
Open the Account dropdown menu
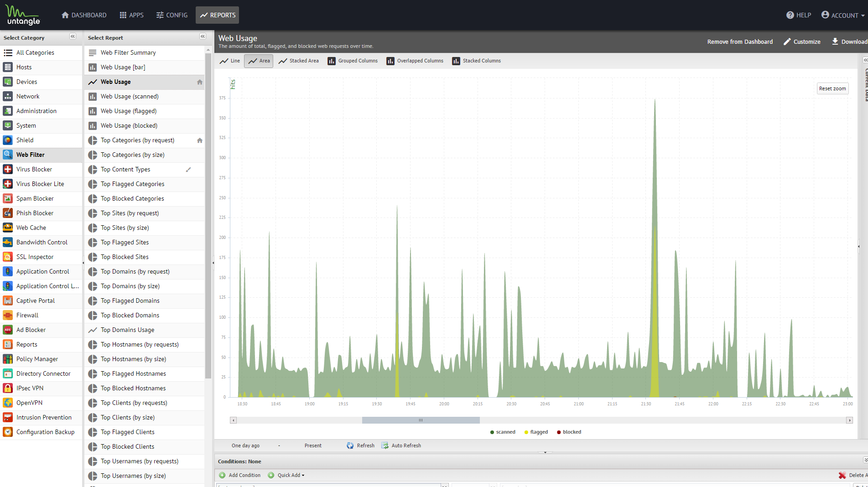pos(843,15)
